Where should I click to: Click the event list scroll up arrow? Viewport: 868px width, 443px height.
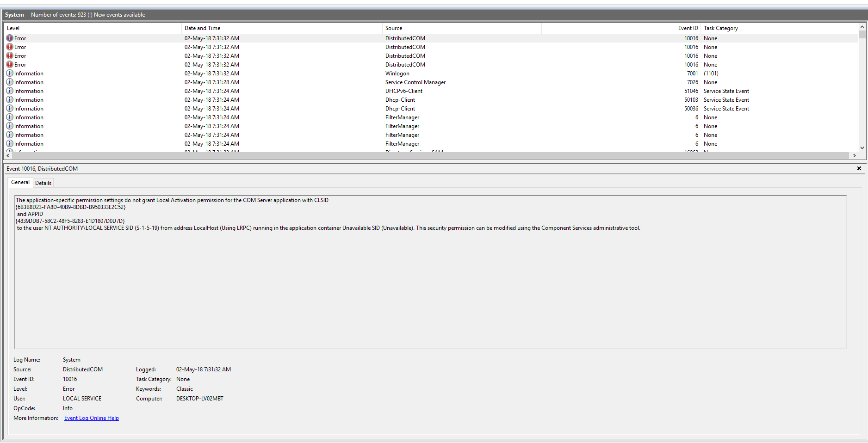[x=862, y=27]
